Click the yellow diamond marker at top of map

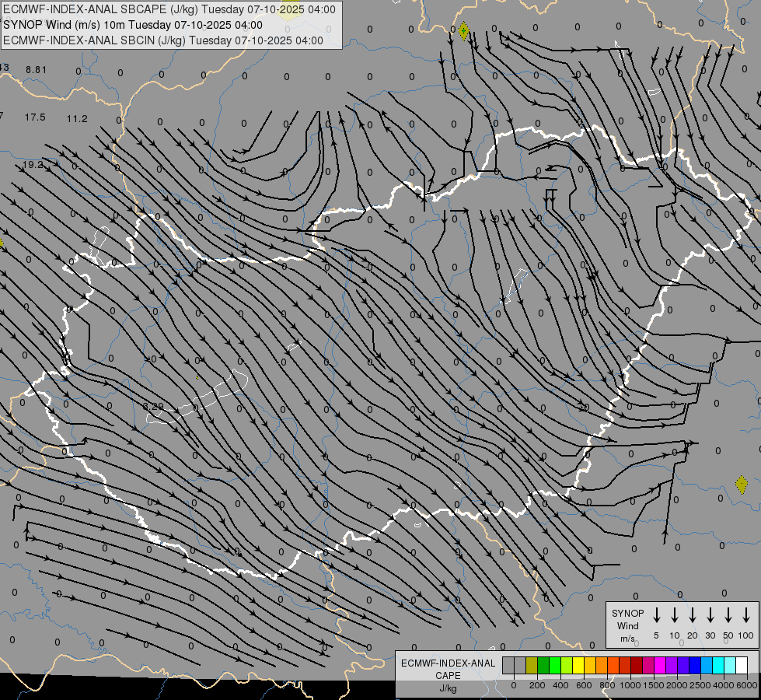[463, 32]
